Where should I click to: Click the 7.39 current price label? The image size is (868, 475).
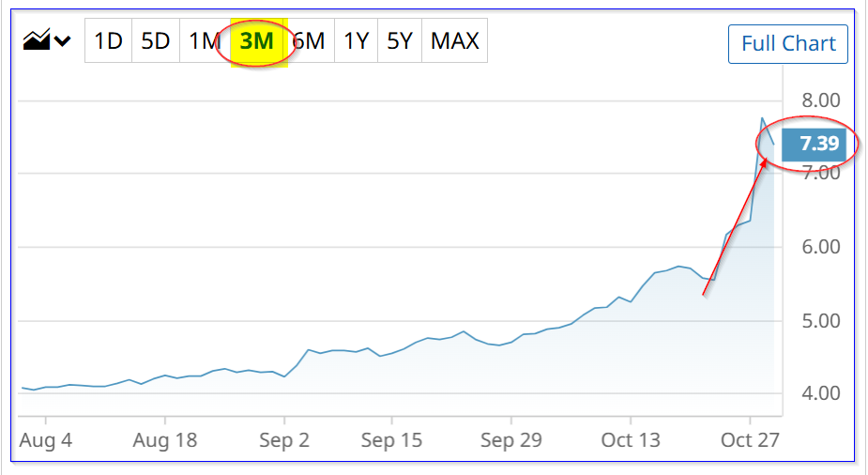coord(815,145)
